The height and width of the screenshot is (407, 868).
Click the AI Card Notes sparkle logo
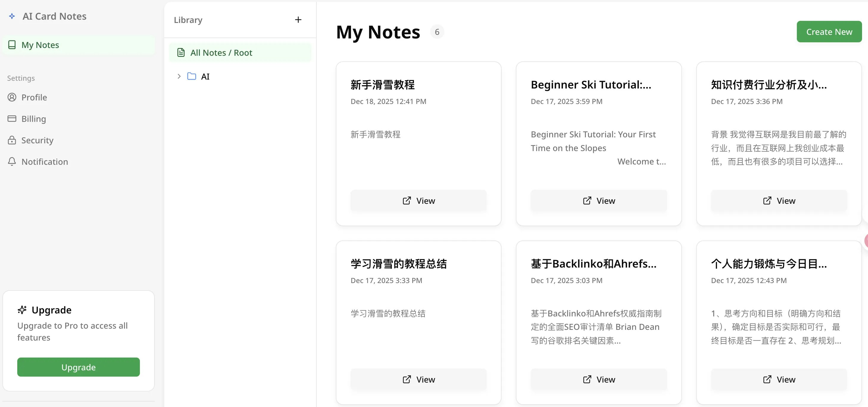(x=12, y=16)
